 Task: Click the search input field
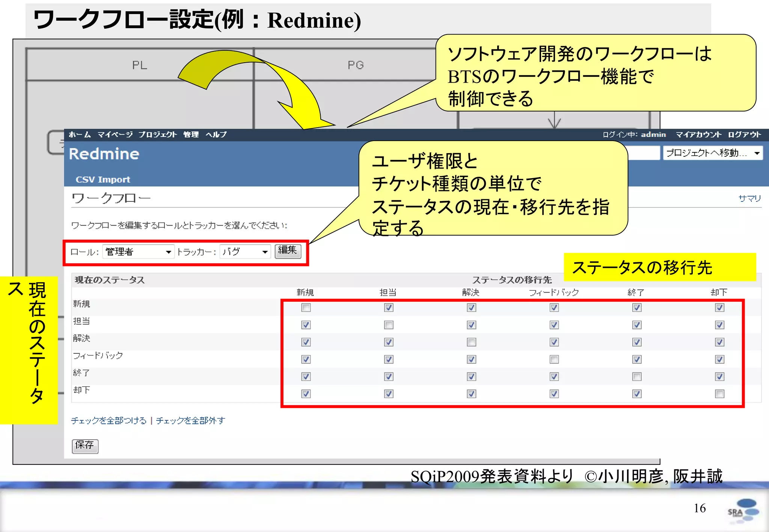tap(644, 153)
